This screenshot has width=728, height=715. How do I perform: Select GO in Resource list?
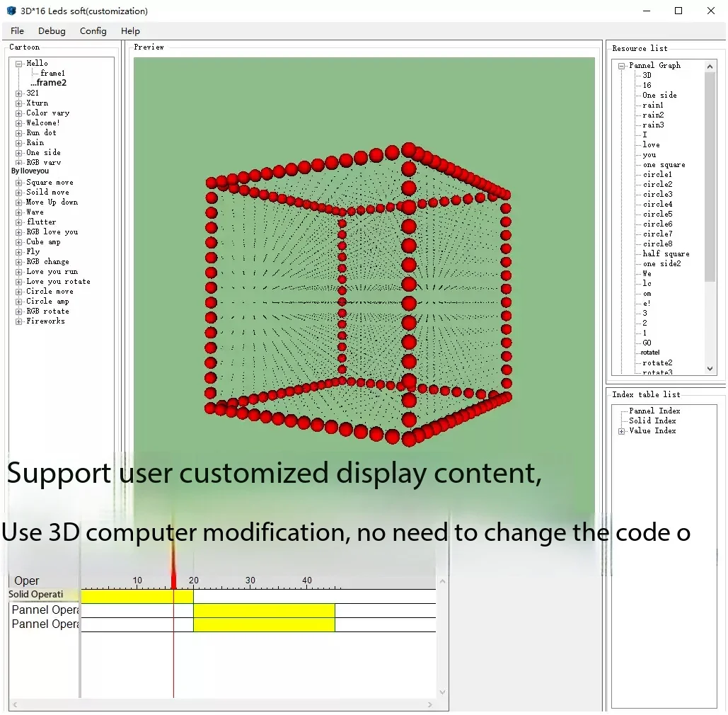coord(647,343)
